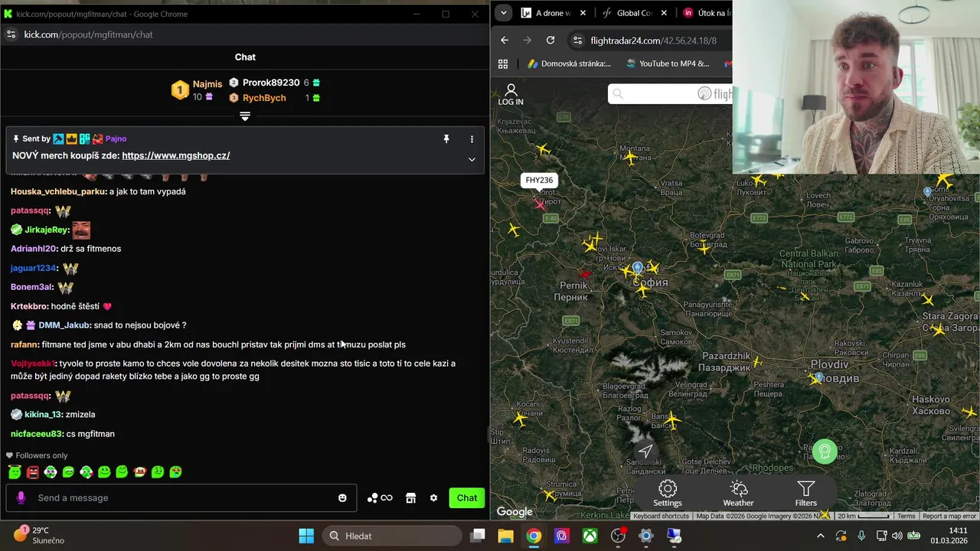This screenshot has height=551, width=980.
Task: Click the channel points infinity icon
Action: click(x=380, y=497)
